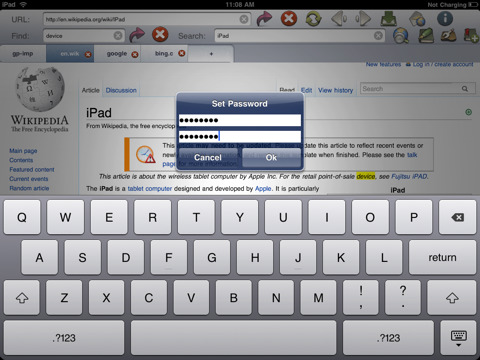Open the green pen notebook icon
480x360 pixels.
[x=426, y=35]
